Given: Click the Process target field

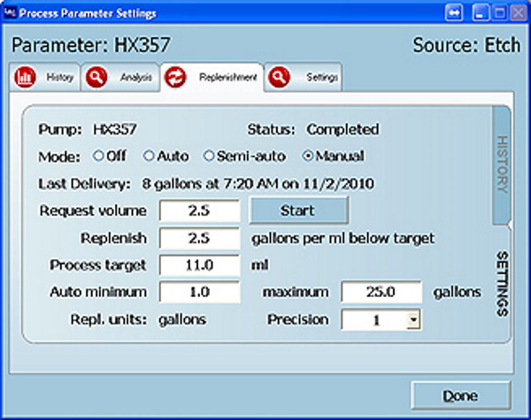Looking at the screenshot, I should coord(200,264).
